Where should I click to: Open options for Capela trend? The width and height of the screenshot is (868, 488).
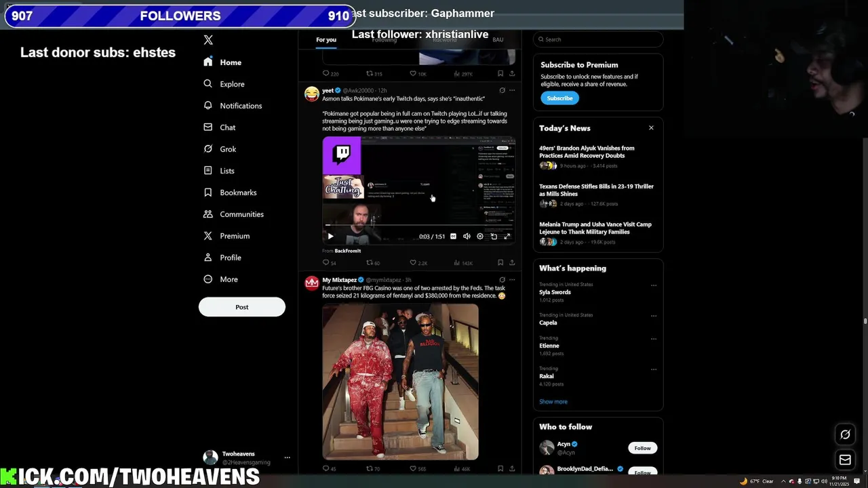coord(654,316)
